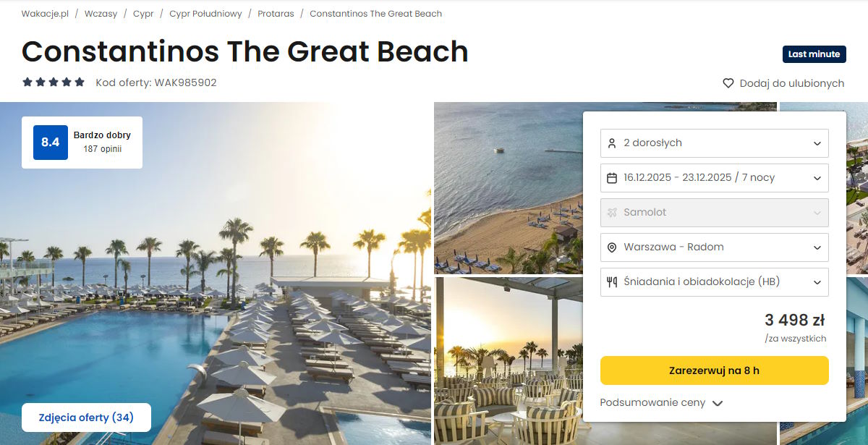Viewport: 868px width, 445px height.
Task: Click the blue 8.4 rating badge
Action: click(x=50, y=143)
